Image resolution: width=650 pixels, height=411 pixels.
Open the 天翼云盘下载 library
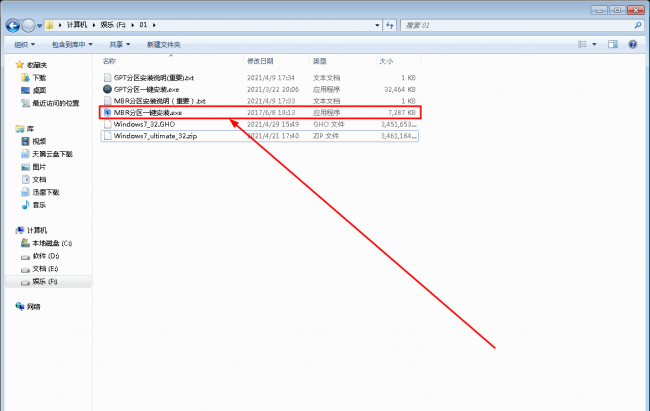(52, 154)
